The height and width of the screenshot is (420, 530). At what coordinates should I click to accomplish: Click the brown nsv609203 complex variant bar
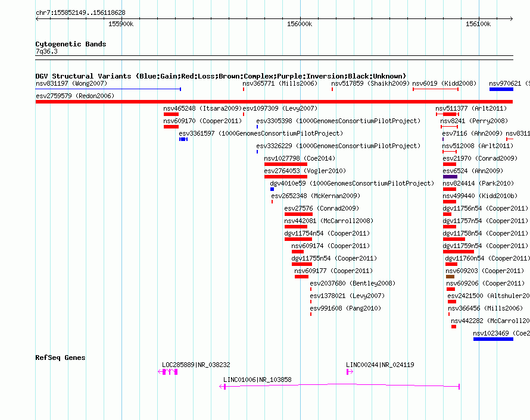tap(450, 277)
